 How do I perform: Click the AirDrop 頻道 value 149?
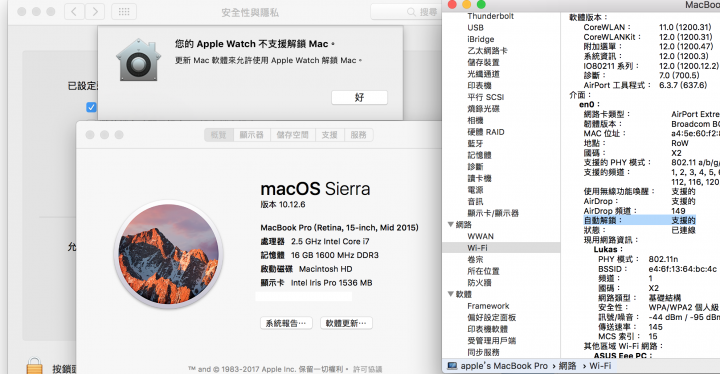[x=678, y=211]
